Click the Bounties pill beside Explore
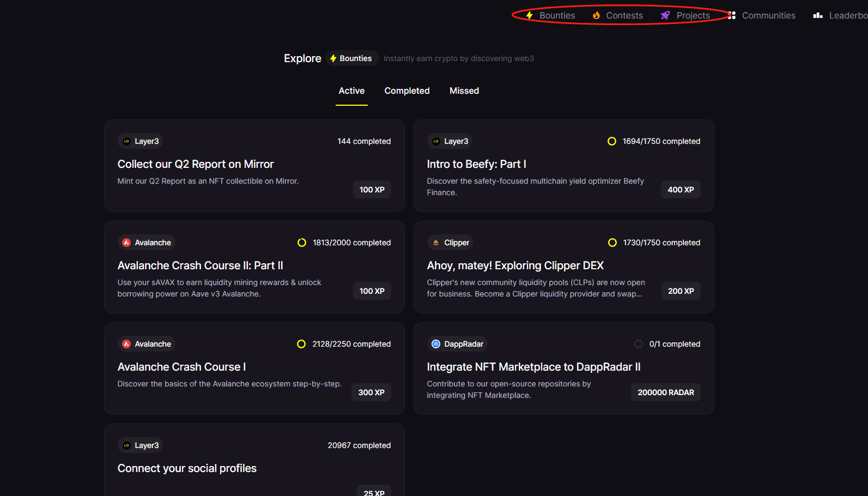Screen dimensions: 868x496 [351, 58]
